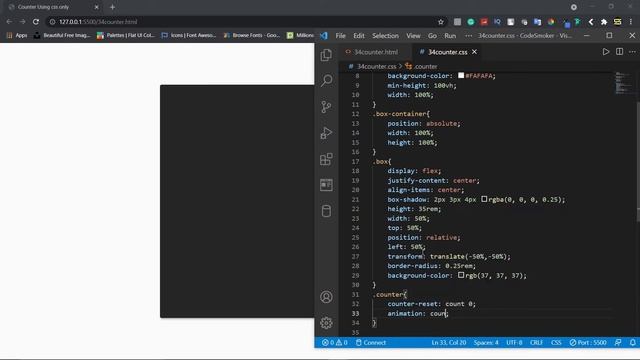Go back in Chrome
640x360 pixels.
click(9, 22)
